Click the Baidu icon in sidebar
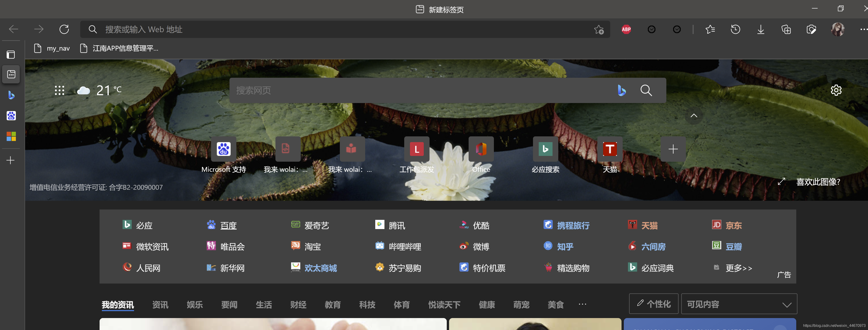 [11, 116]
